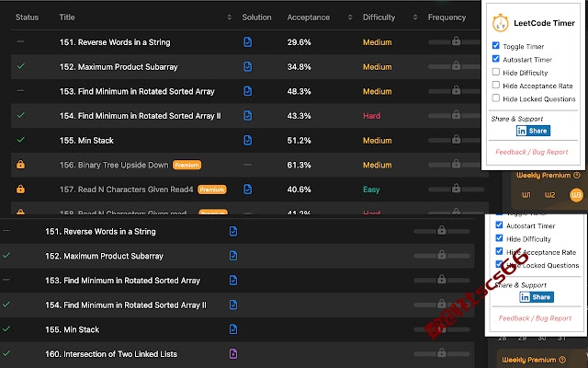Click Premium badge on row 156
588x368 pixels.
187,165
